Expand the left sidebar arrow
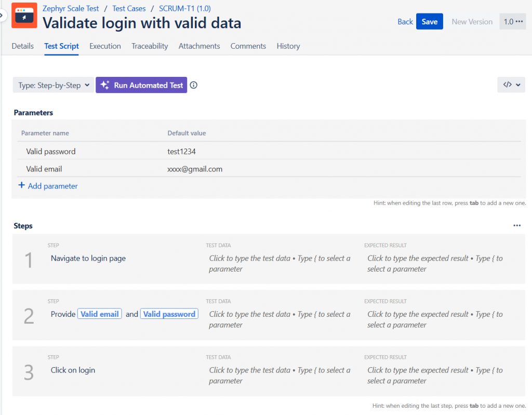The width and height of the screenshot is (532, 415). (x=2, y=16)
